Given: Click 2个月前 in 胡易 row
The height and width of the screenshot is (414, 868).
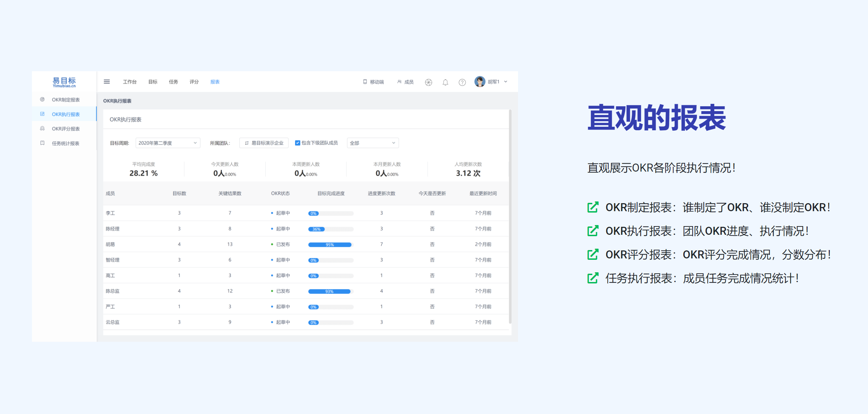Looking at the screenshot, I should tap(483, 245).
